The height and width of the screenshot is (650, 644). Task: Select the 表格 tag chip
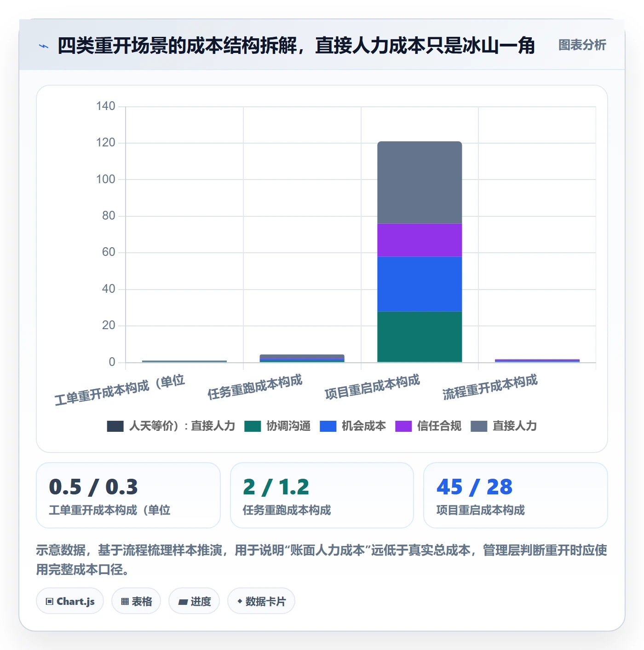[x=136, y=601]
